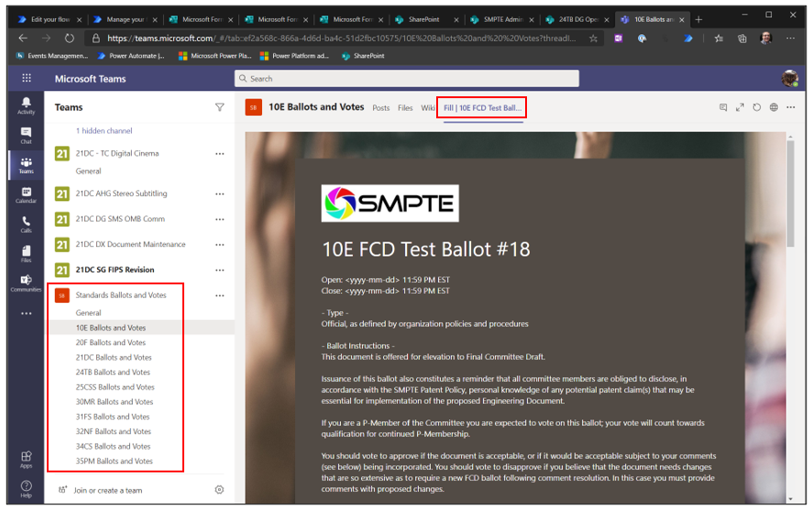Open more options for 21DC SG FIPS Revision
This screenshot has width=812, height=510.
[219, 270]
